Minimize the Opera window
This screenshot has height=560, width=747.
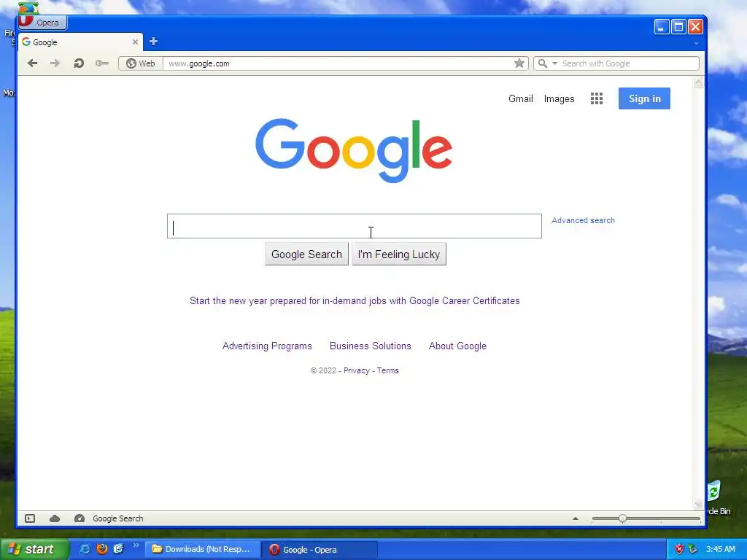tap(661, 27)
